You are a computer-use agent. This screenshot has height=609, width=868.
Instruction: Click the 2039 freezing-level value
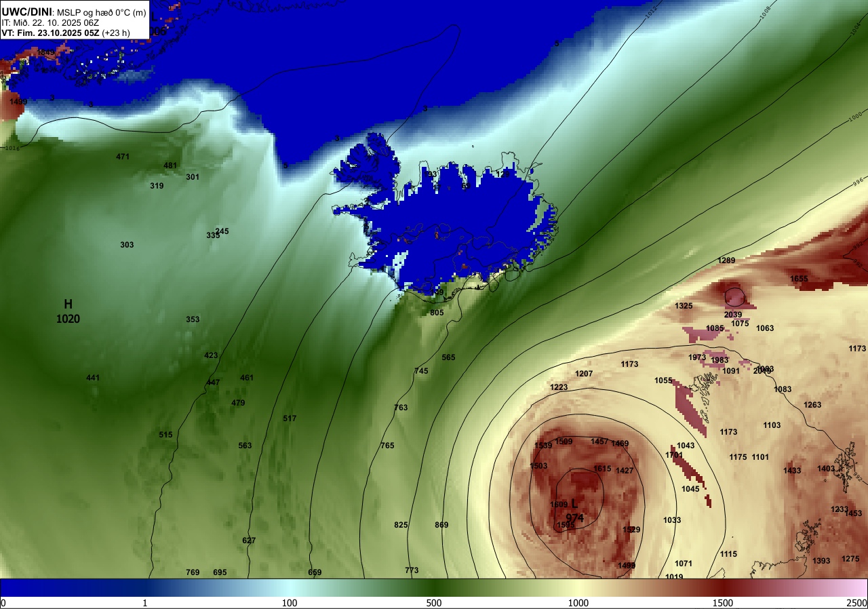pos(733,315)
